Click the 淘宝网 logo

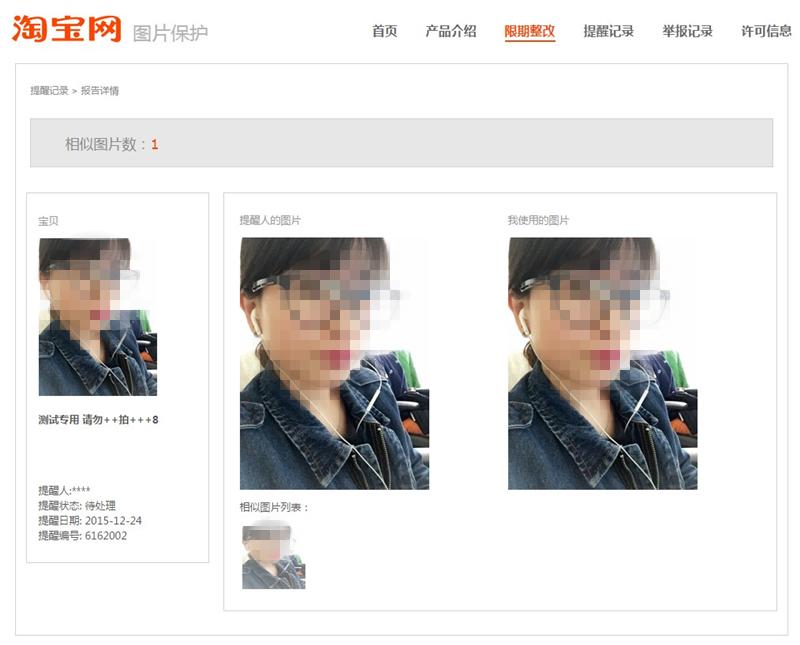click(x=66, y=29)
